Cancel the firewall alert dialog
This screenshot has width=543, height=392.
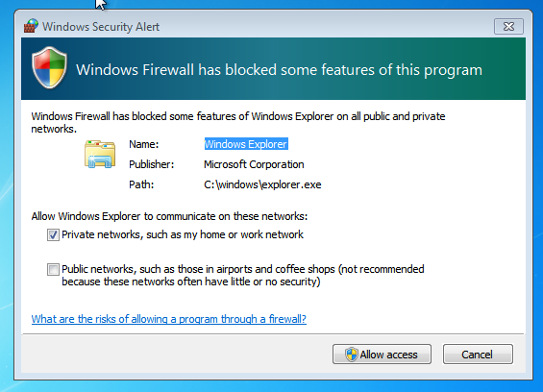point(478,355)
